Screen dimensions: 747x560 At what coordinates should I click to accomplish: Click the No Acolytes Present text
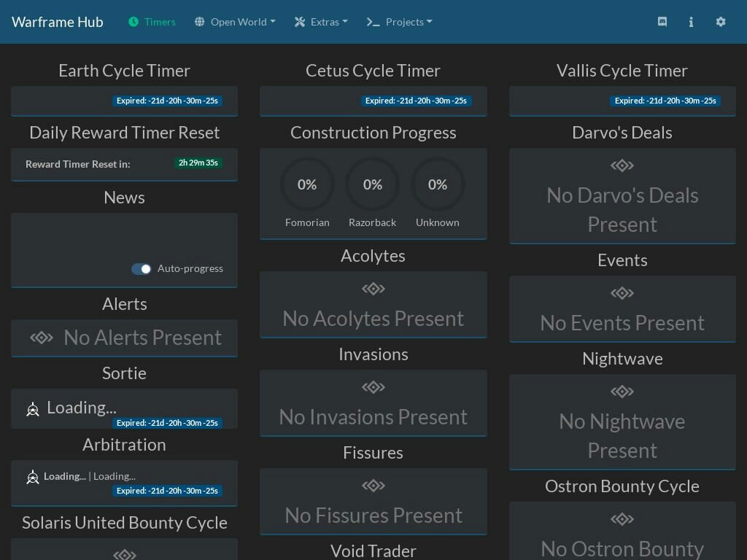[x=373, y=319]
